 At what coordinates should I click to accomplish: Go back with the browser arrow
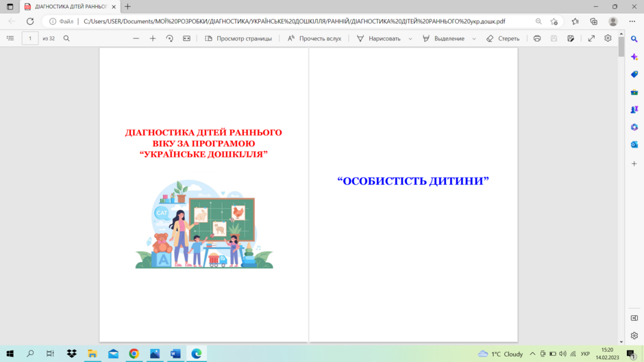click(x=12, y=21)
